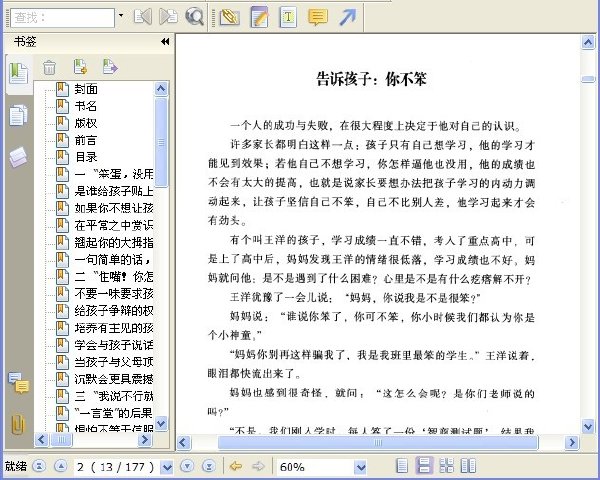Screen dimensions: 600x480
Task: Delete bookmark with trash icon
Action: pyautogui.click(x=49, y=68)
